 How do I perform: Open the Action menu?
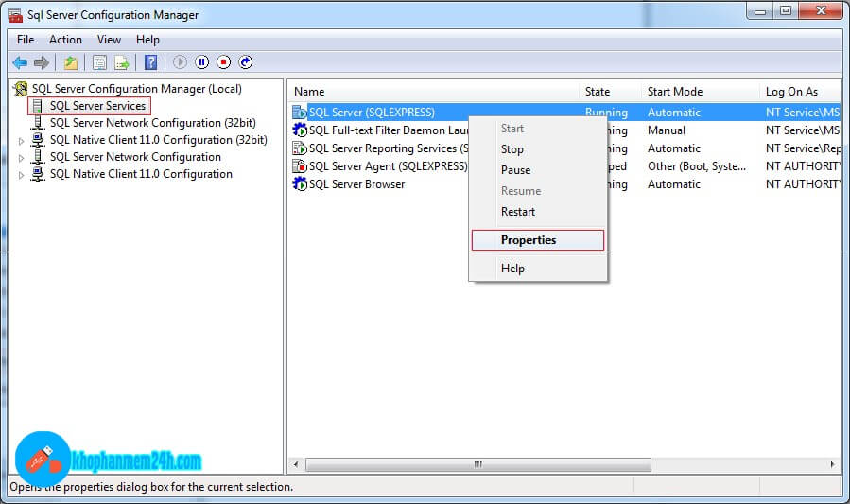coord(65,40)
